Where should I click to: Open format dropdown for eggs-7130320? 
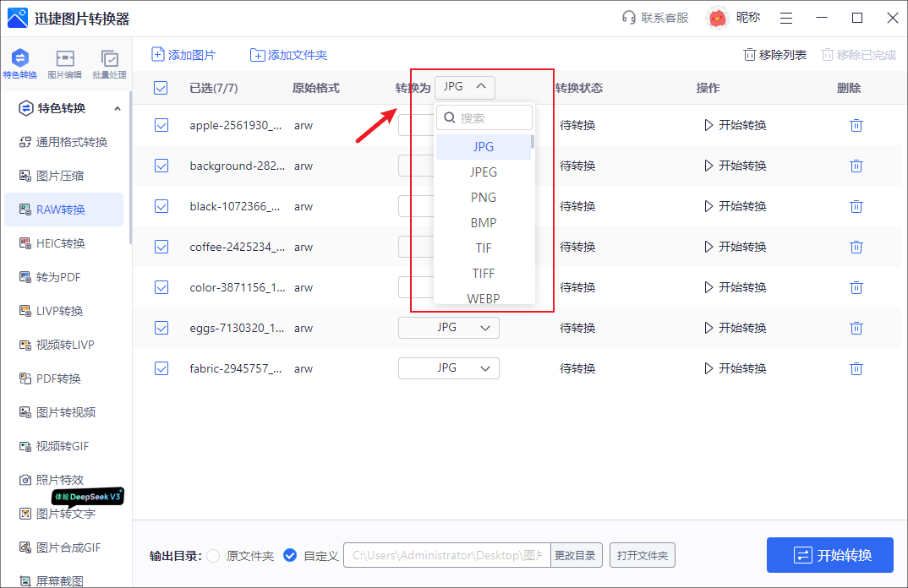click(x=448, y=327)
